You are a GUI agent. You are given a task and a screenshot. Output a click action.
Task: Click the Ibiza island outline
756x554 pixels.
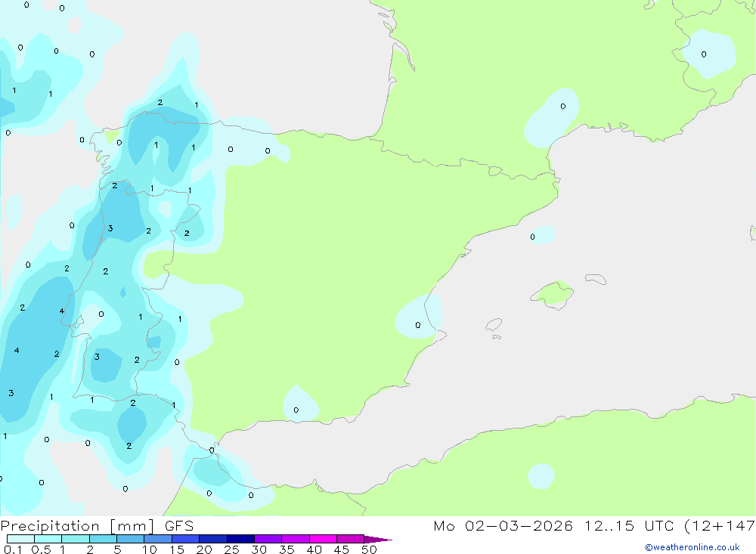[x=494, y=325]
